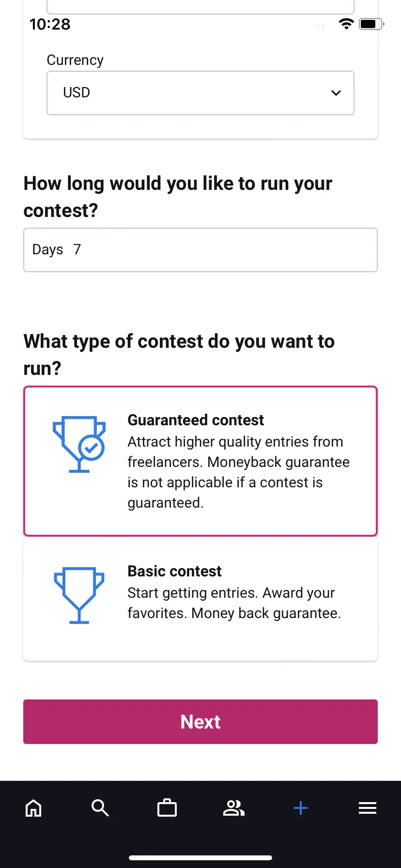Continue with the Next button
The width and height of the screenshot is (401, 868).
(200, 722)
